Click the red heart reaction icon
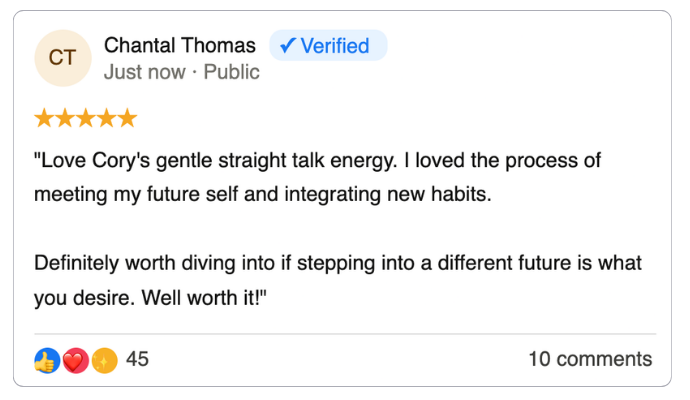Viewport: 690px width, 400px height. [75, 360]
